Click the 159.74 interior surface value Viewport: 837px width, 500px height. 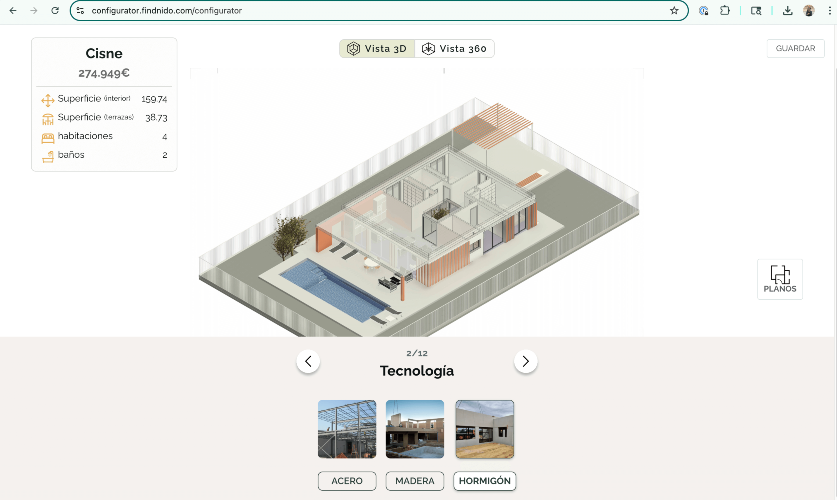[x=154, y=99]
